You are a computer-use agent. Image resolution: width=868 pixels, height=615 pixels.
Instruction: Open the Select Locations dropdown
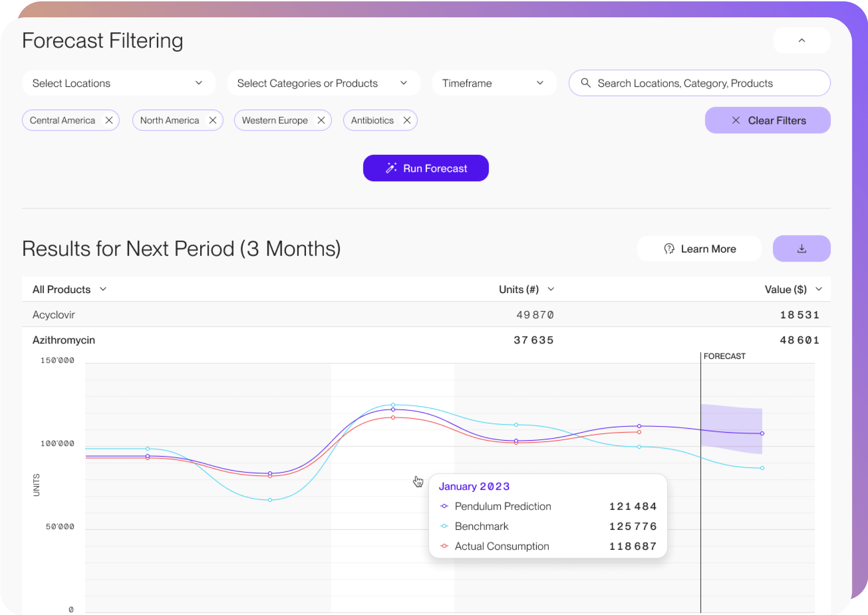pos(118,83)
